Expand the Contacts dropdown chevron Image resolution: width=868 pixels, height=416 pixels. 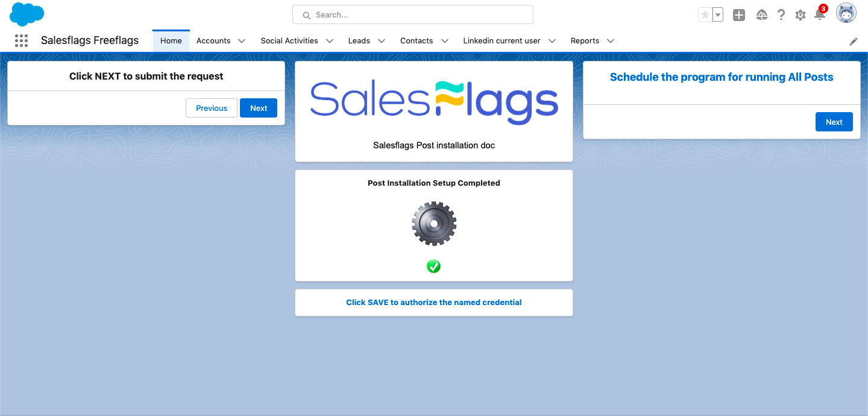(445, 41)
